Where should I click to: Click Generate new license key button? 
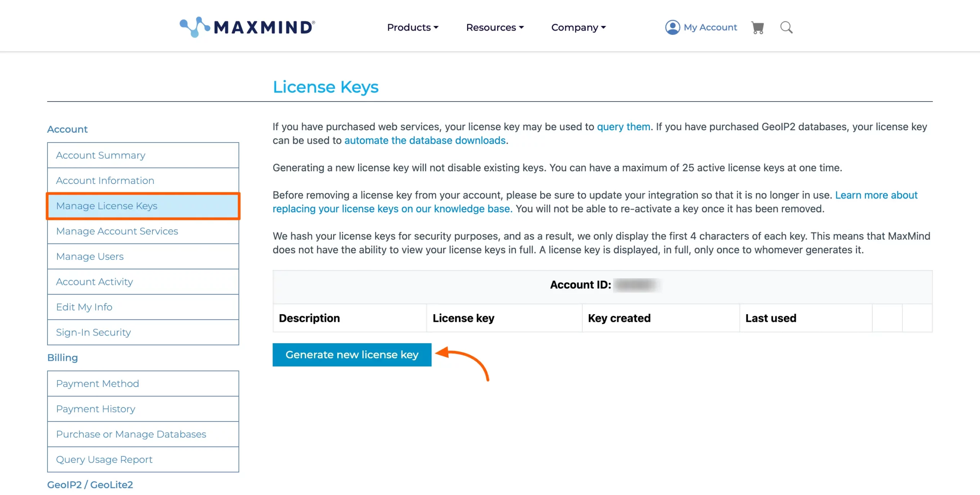pos(352,354)
